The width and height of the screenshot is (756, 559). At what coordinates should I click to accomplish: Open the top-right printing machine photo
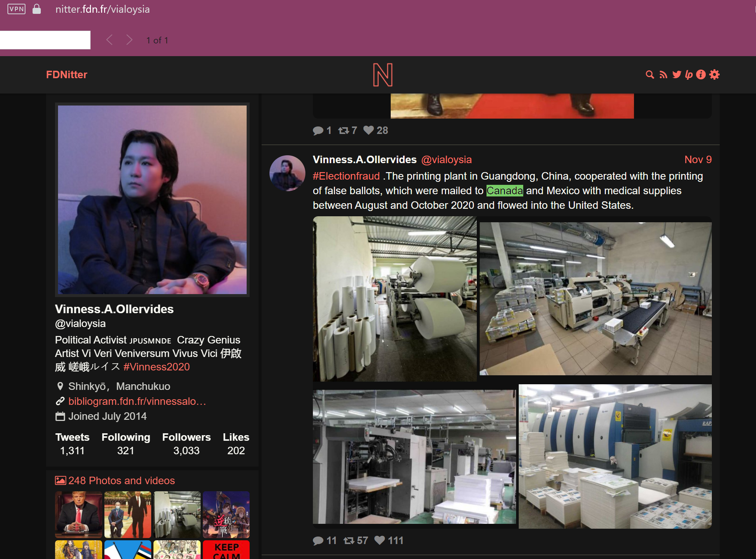(x=596, y=299)
